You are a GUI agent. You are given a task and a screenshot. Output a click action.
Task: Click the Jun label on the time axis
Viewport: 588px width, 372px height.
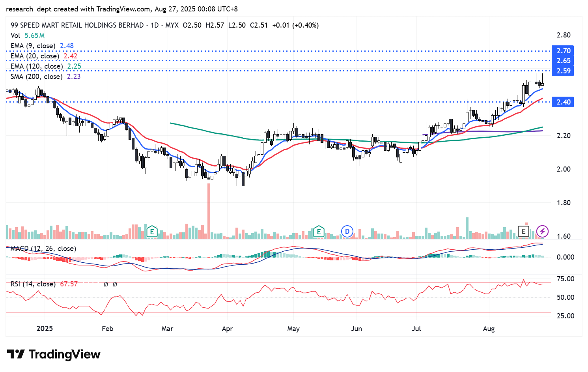(357, 329)
